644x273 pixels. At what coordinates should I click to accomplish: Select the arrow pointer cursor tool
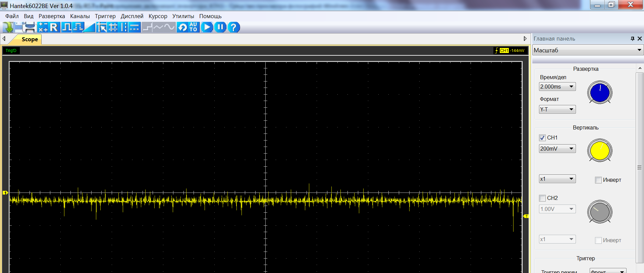coord(102,27)
